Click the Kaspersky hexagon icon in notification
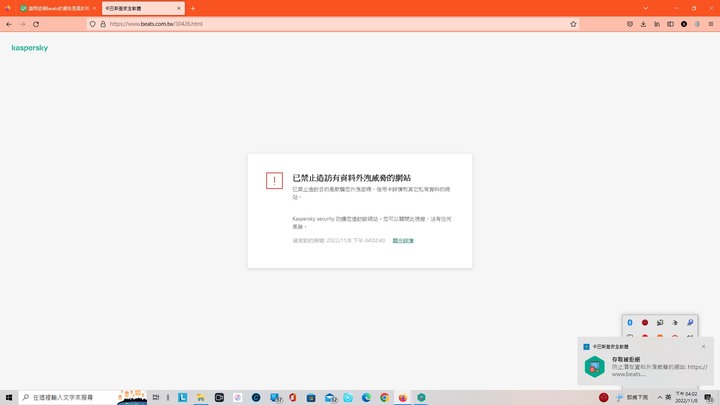This screenshot has height=405, width=720. pyautogui.click(x=595, y=366)
